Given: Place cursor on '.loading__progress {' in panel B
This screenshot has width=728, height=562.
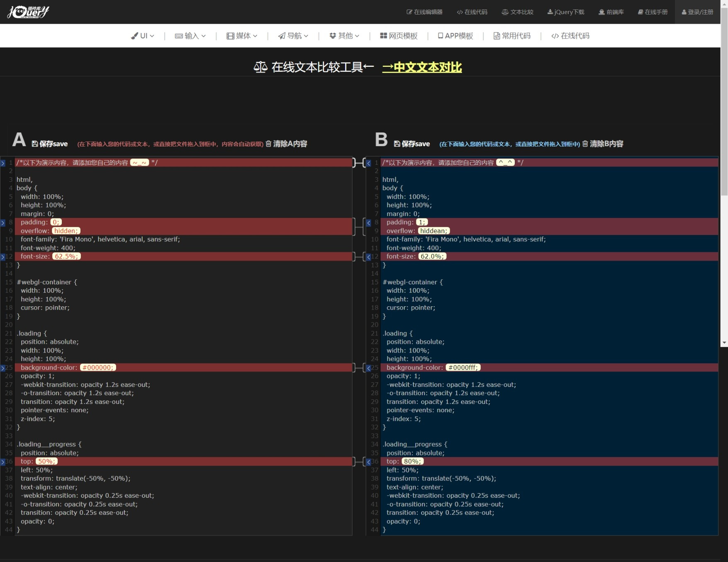Looking at the screenshot, I should pos(415,444).
